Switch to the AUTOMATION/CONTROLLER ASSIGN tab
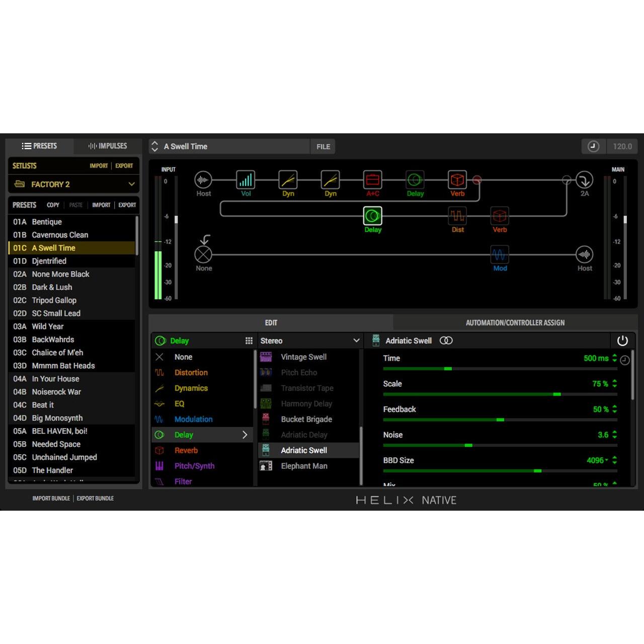Image resolution: width=644 pixels, height=644 pixels. click(515, 323)
